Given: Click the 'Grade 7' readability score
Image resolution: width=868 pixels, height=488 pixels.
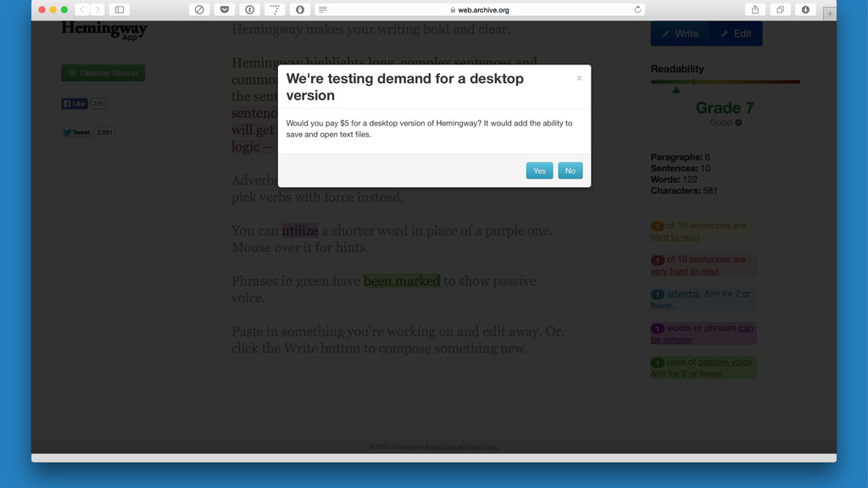Looking at the screenshot, I should click(725, 108).
